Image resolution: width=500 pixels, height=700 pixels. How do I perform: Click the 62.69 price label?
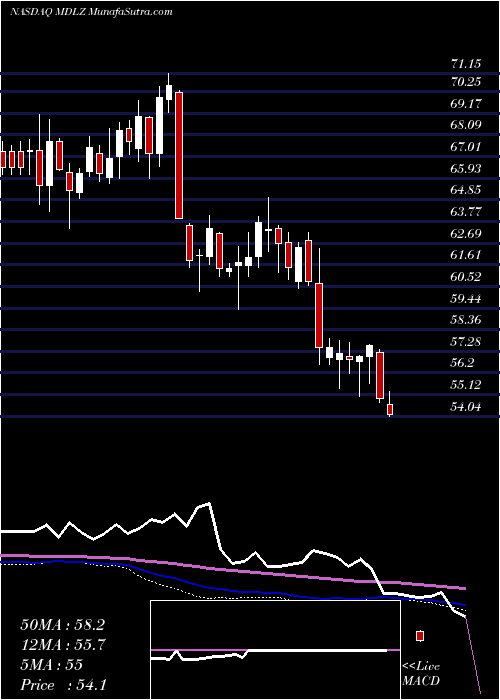pyautogui.click(x=467, y=233)
